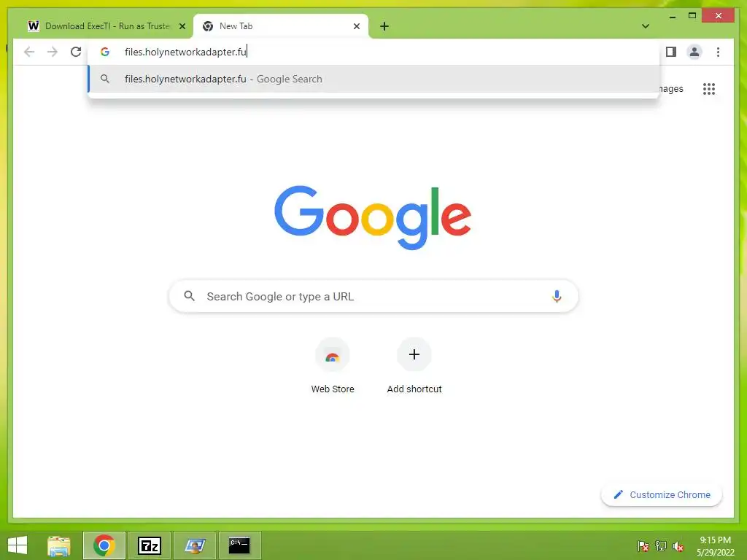Viewport: 747px width, 560px height.
Task: Open the Google apps grid
Action: (x=709, y=88)
